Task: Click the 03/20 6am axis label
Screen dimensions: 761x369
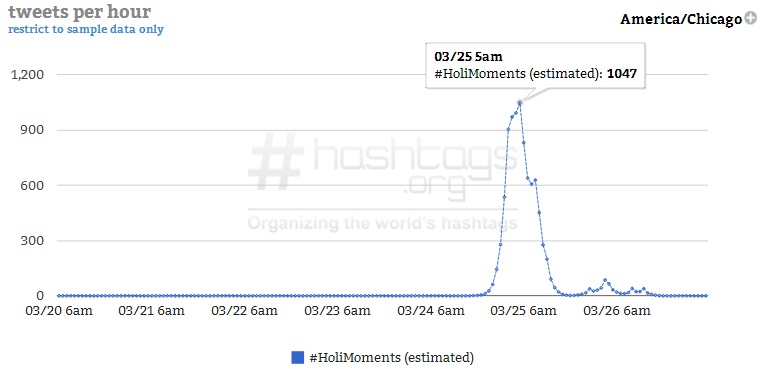Action: pos(58,311)
